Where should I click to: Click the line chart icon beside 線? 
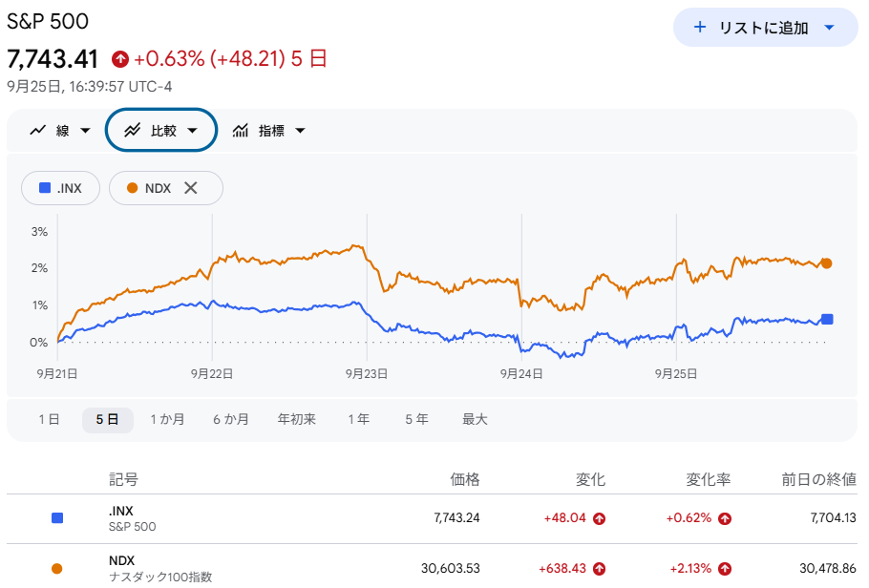click(x=37, y=130)
